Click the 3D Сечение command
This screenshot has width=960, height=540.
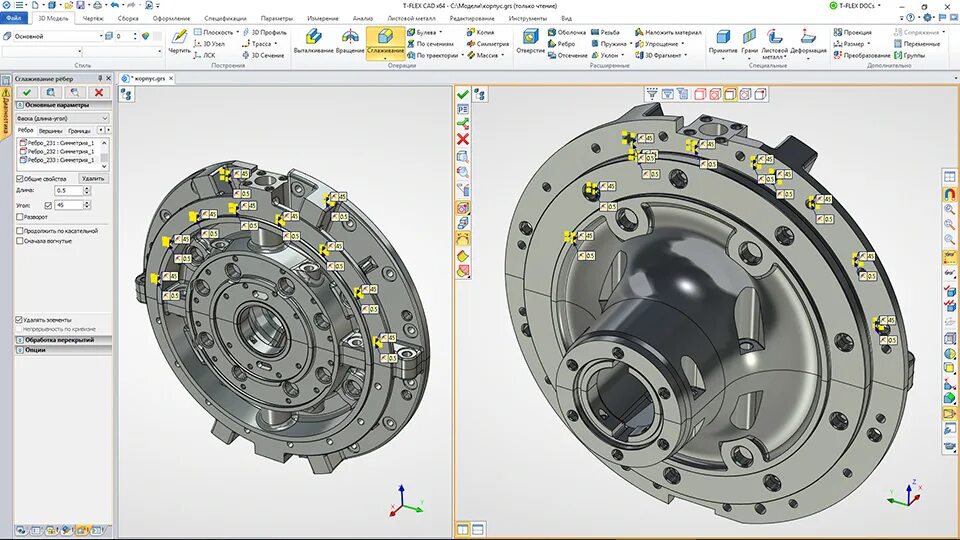(263, 55)
